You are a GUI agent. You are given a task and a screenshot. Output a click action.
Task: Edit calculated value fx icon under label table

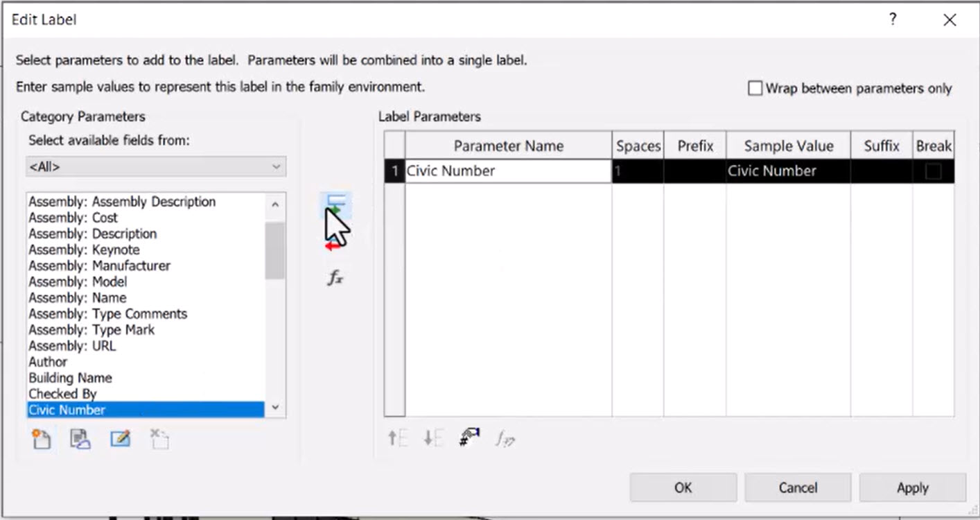coord(505,438)
